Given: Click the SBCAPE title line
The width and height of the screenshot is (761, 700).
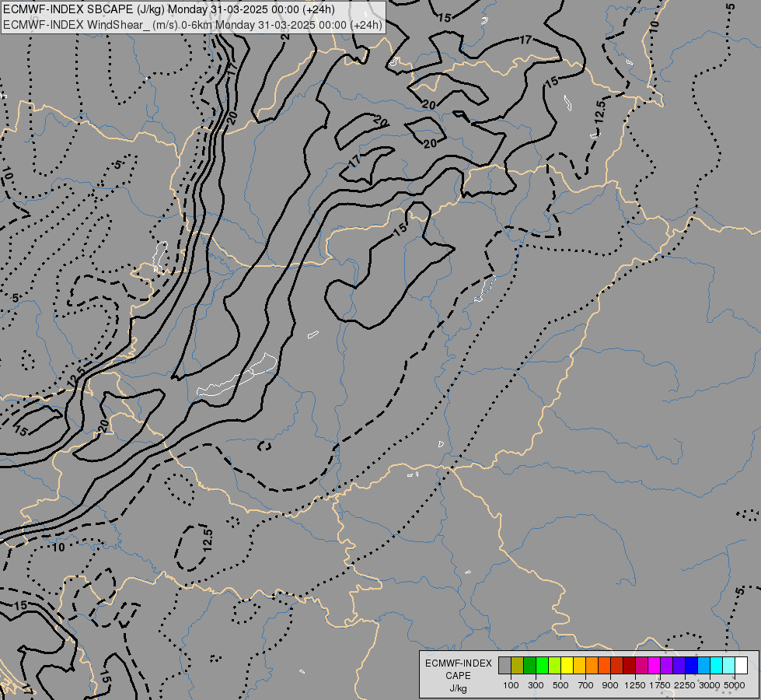Looking at the screenshot, I should click(169, 9).
